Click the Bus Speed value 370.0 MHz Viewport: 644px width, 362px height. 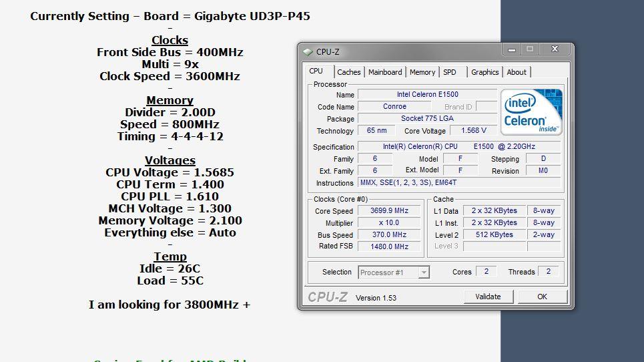[x=389, y=234]
